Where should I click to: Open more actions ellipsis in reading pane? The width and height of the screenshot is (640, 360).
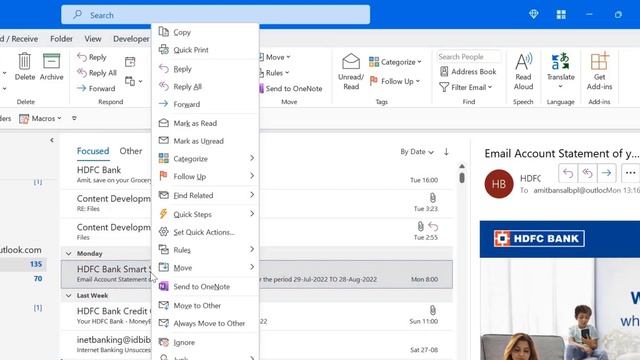pyautogui.click(x=630, y=173)
